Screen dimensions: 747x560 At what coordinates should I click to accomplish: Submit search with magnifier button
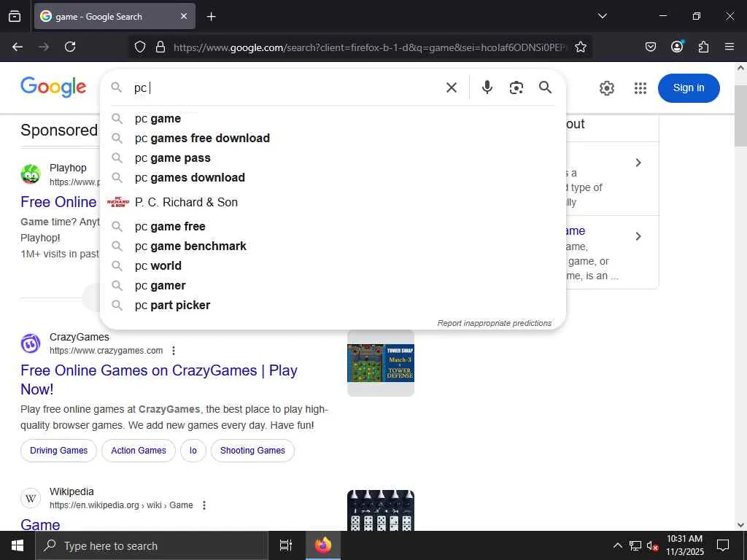click(545, 87)
